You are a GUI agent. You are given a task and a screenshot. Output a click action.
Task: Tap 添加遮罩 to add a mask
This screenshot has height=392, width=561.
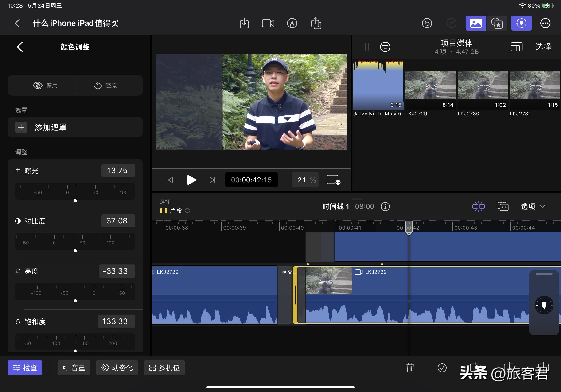pos(75,127)
